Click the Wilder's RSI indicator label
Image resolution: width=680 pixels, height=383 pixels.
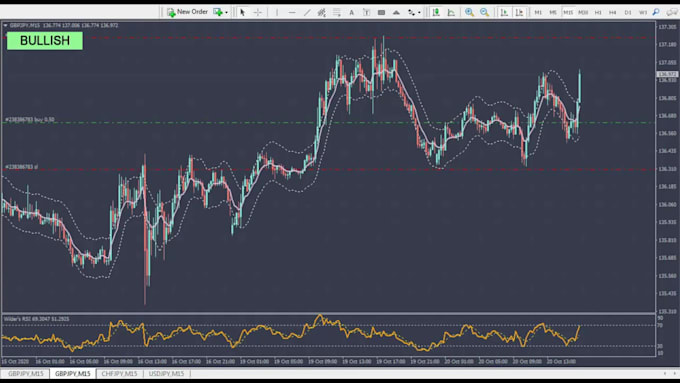click(x=36, y=319)
